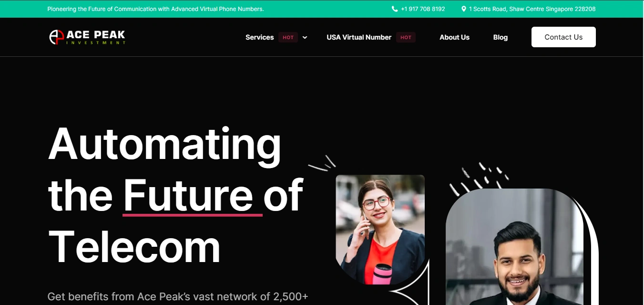Image resolution: width=644 pixels, height=305 pixels.
Task: Click the location pin icon in top bar
Action: coord(464,9)
